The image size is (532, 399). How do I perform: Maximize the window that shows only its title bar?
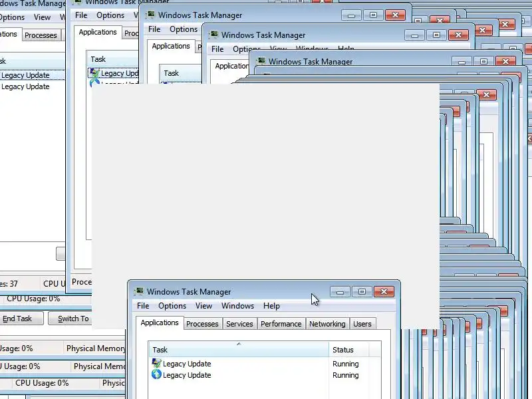(483, 62)
